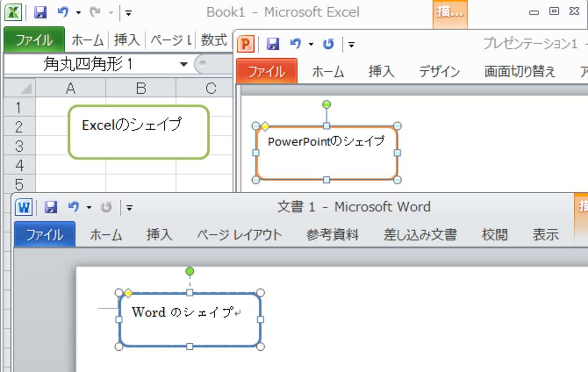588x372 pixels.
Task: Click bottom-right sizing handle of Word shape
Action: tap(260, 347)
